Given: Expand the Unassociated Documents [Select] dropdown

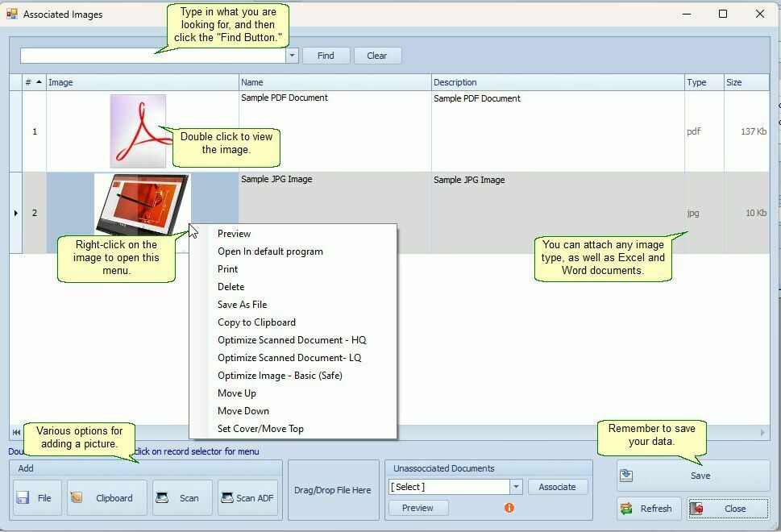Looking at the screenshot, I should point(516,487).
